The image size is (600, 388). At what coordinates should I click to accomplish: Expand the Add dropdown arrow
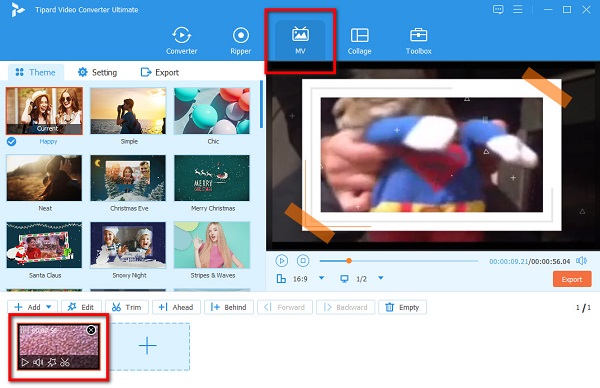click(49, 307)
